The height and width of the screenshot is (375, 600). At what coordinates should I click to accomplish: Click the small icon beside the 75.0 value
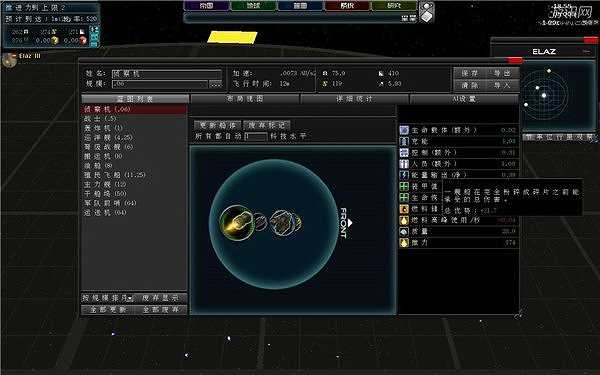pyautogui.click(x=325, y=73)
